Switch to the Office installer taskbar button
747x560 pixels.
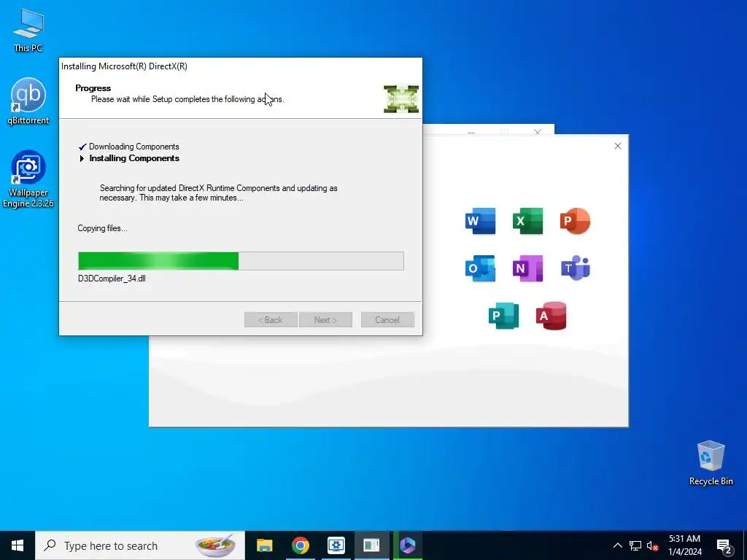click(x=408, y=545)
